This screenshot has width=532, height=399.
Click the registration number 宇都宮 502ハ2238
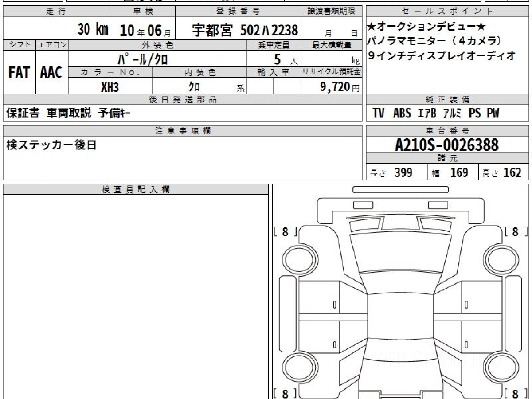(x=245, y=30)
